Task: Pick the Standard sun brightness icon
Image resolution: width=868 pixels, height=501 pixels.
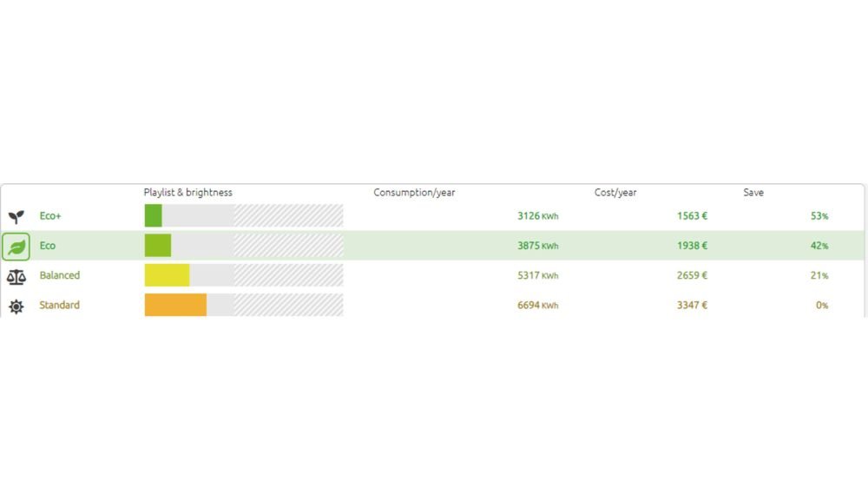Action: [x=16, y=306]
